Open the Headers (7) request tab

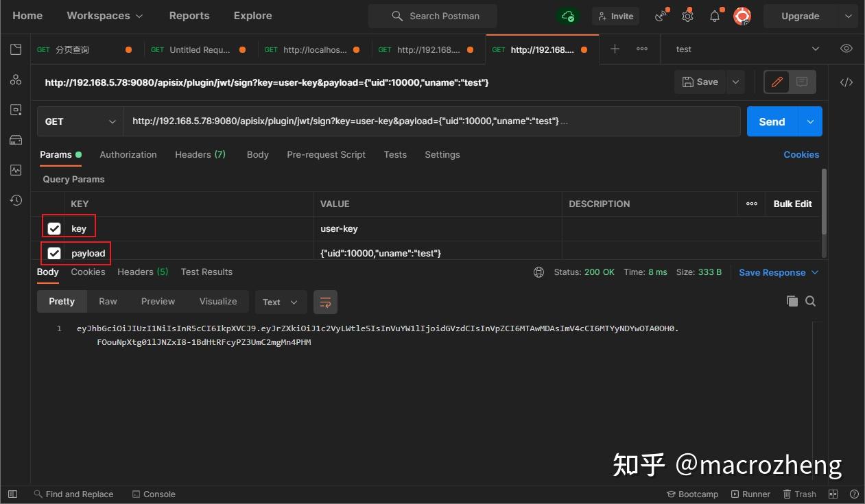[200, 154]
